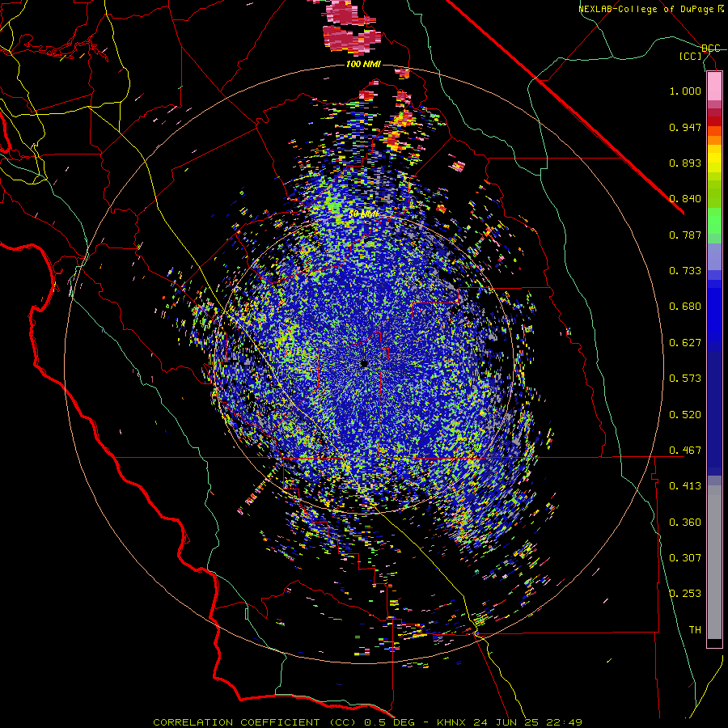
Task: Click the 0.253 legend value
Action: 685,594
